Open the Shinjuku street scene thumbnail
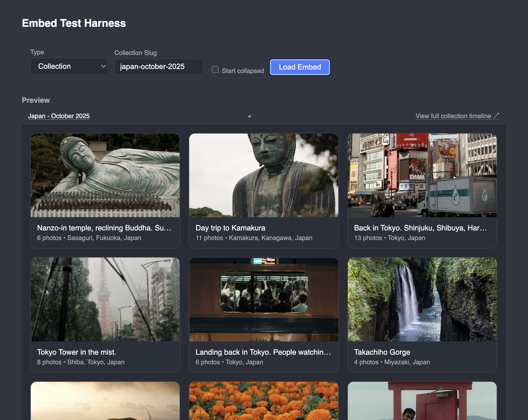The image size is (528, 420). pos(422,175)
